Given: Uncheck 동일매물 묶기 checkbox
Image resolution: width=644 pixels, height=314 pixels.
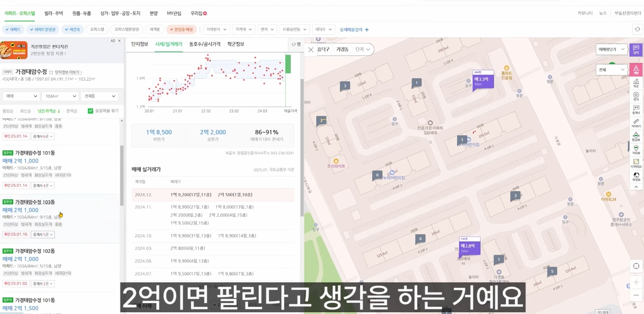Looking at the screenshot, I should pyautogui.click(x=90, y=111).
